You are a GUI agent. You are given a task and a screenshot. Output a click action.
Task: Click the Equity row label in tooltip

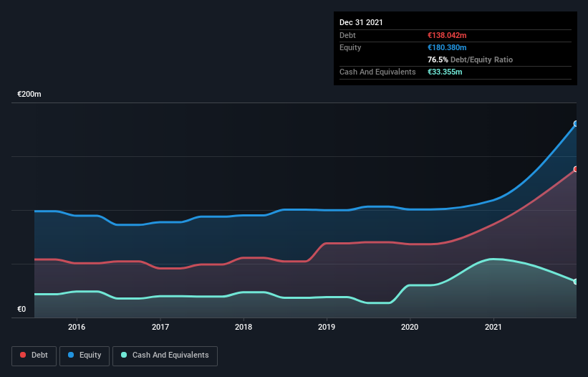(x=350, y=47)
